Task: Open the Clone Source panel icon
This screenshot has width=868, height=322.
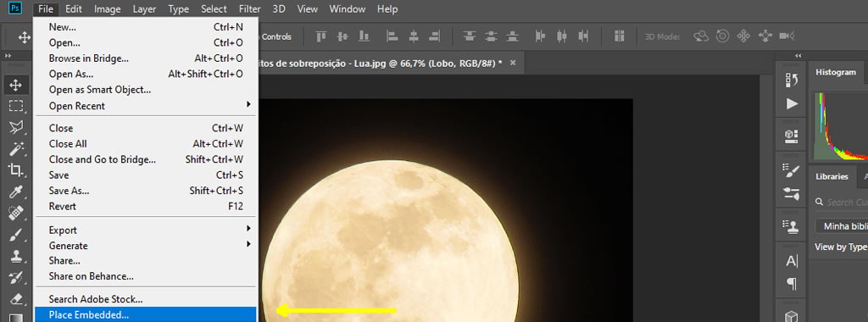Action: click(x=792, y=225)
